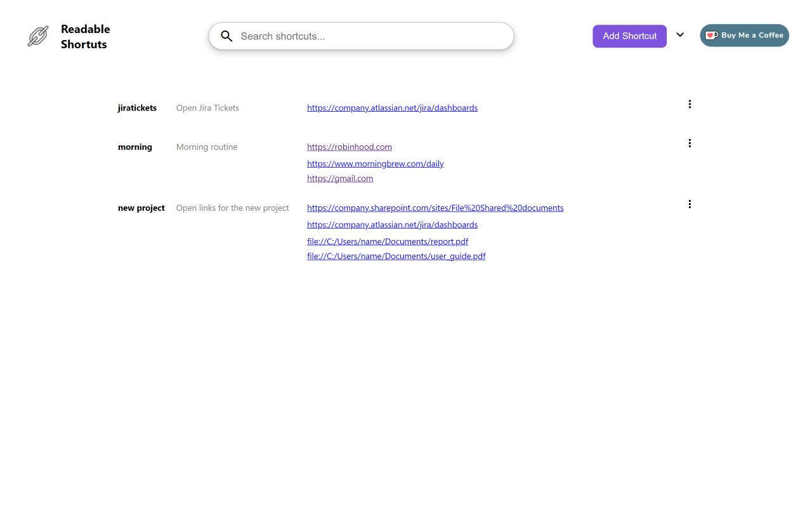Open Jira dashboards link under jiratickets
The width and height of the screenshot is (812, 508).
[392, 107]
